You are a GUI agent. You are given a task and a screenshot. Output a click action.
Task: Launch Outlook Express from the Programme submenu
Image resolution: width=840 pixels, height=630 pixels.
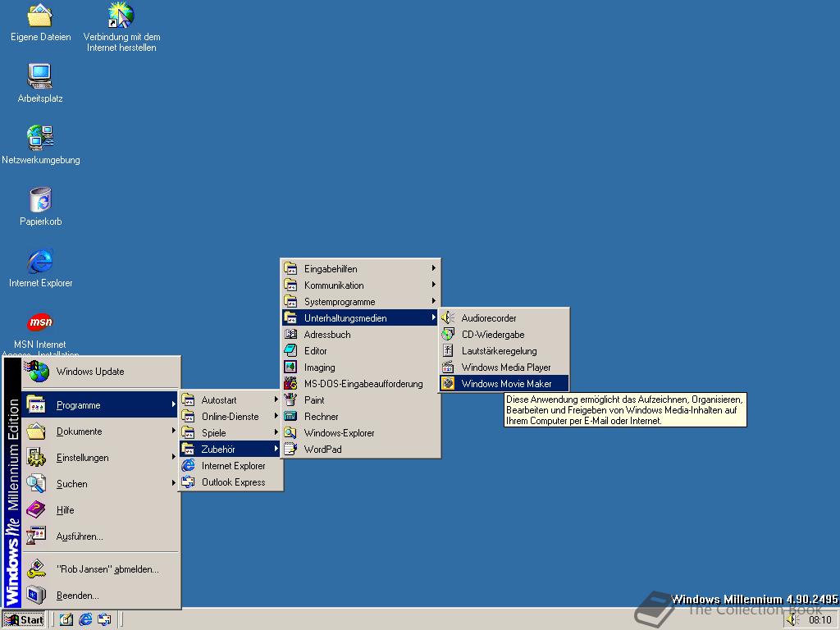coord(231,482)
